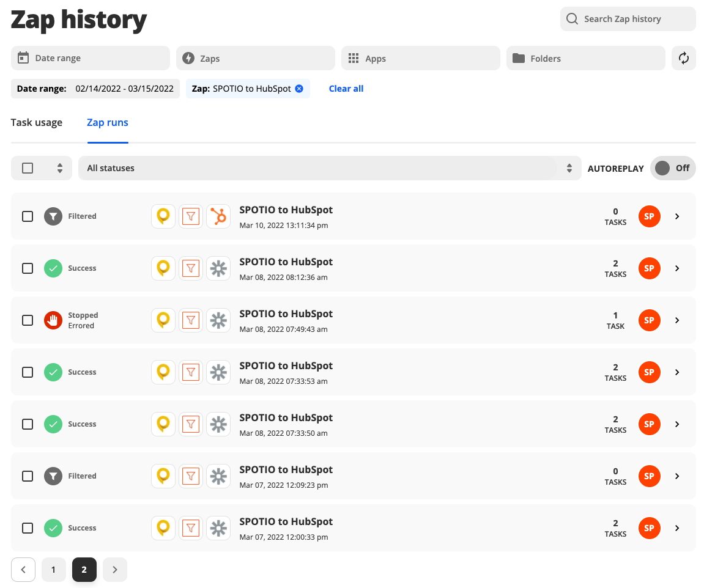Click the red Stopped hand icon for 07:49:43 am run

53,321
